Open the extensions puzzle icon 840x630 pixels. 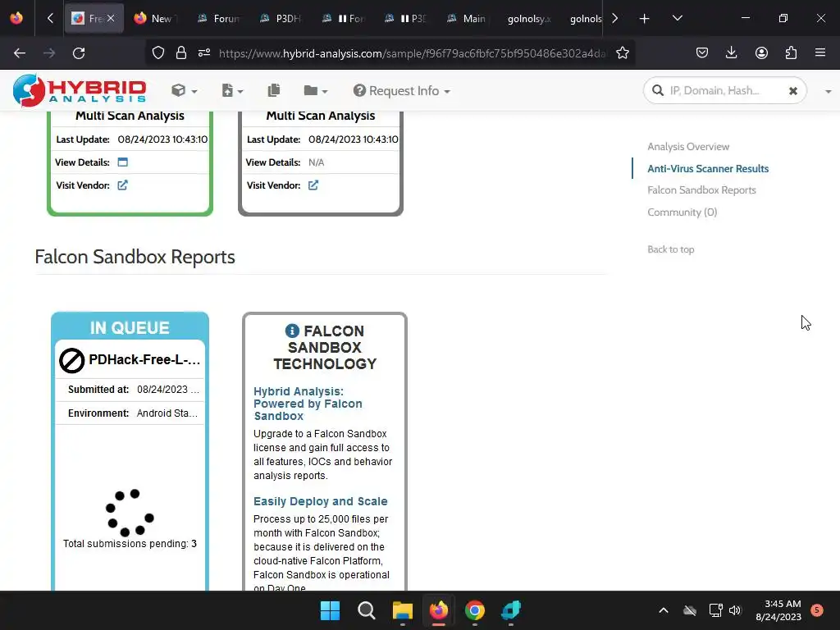click(791, 53)
